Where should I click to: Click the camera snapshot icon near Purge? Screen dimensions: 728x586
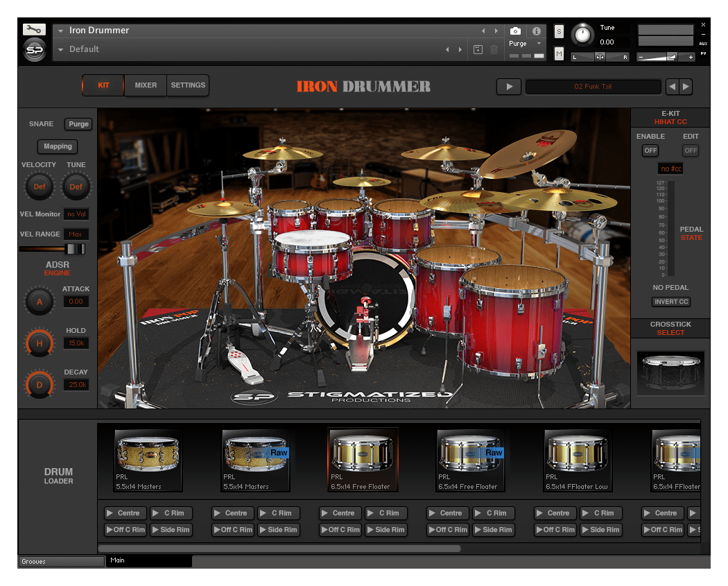[515, 31]
